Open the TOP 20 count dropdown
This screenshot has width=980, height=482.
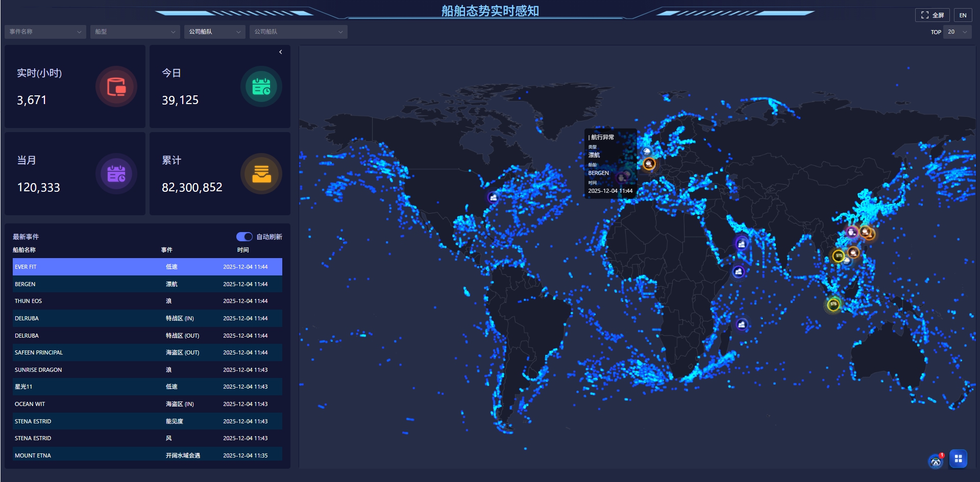[x=957, y=32]
